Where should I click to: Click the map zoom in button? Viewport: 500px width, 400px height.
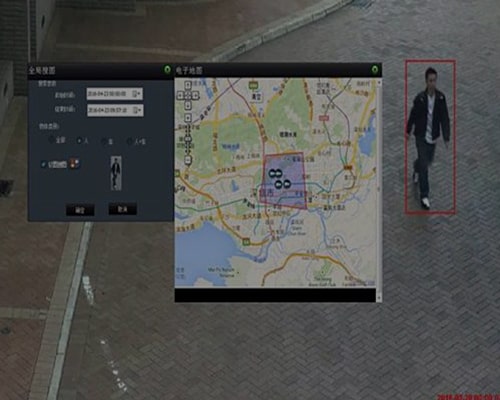tap(188, 118)
